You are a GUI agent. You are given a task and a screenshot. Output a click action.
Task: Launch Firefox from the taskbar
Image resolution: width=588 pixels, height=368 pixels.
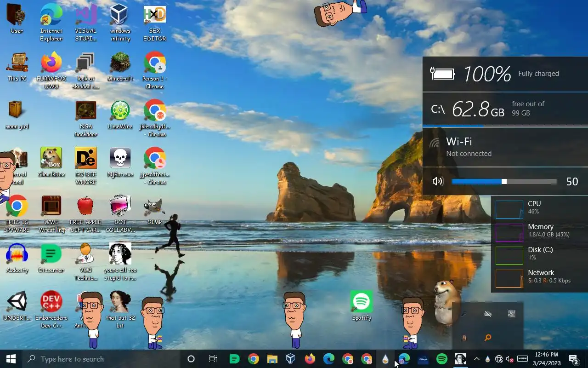[x=310, y=359]
